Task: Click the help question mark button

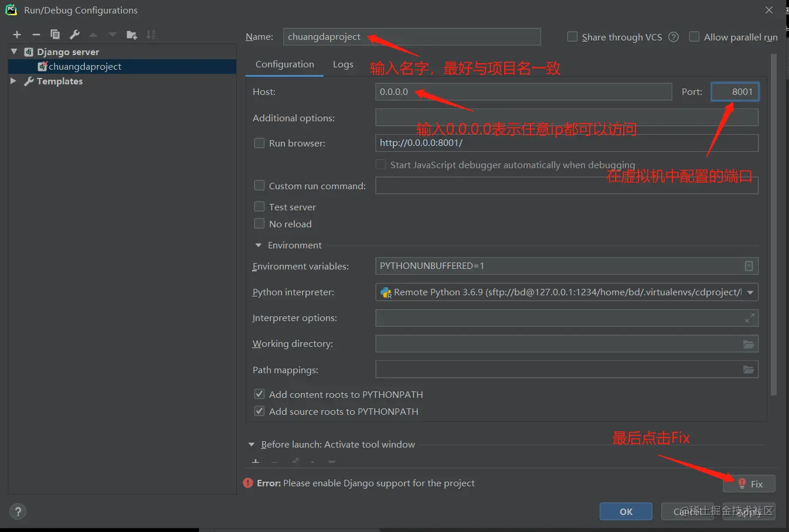Action: click(x=18, y=511)
